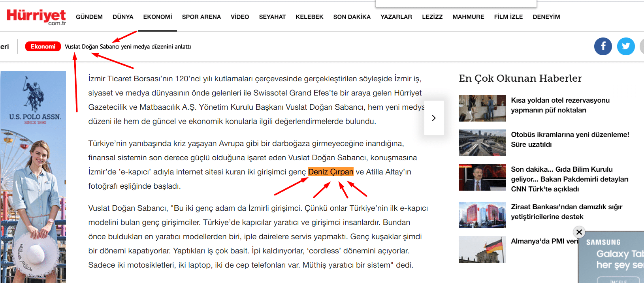
Task: Open the SEYAHAT section
Action: (272, 17)
